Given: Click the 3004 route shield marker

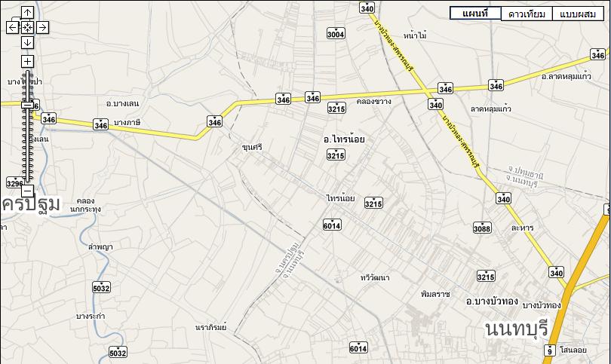Looking at the screenshot, I should pos(336,33).
